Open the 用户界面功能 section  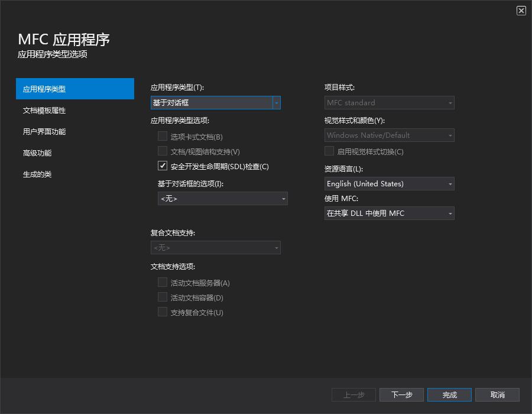(x=44, y=131)
